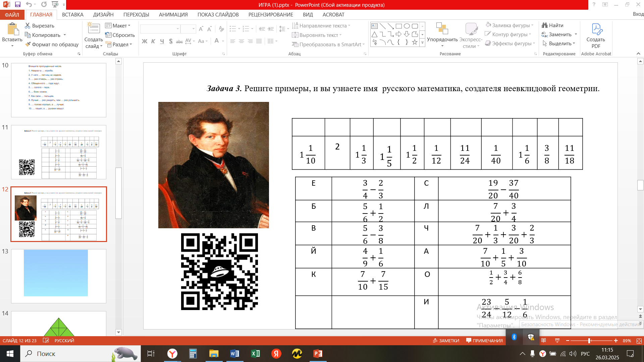Open Заливка фигуры shape fill
This screenshot has width=644, height=362.
(509, 25)
